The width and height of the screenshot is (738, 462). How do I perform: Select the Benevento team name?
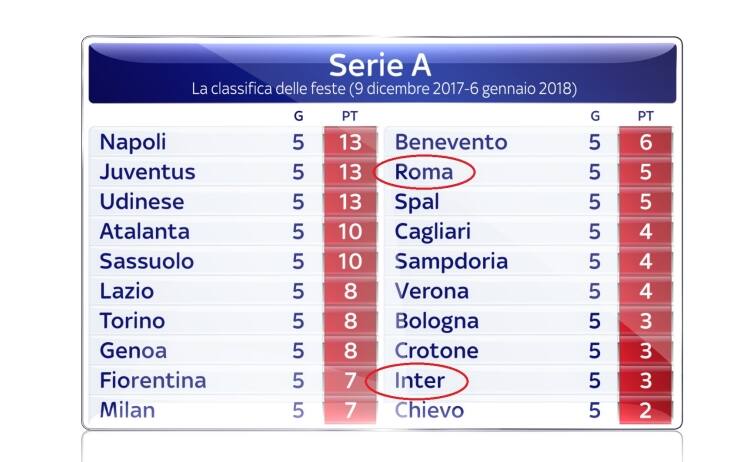(x=451, y=142)
